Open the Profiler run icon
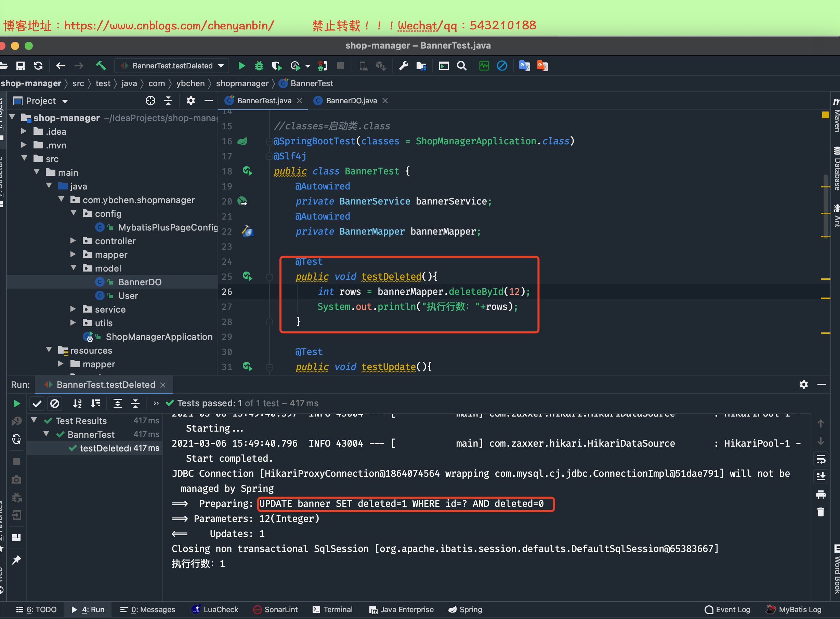This screenshot has width=840, height=619. tap(296, 66)
